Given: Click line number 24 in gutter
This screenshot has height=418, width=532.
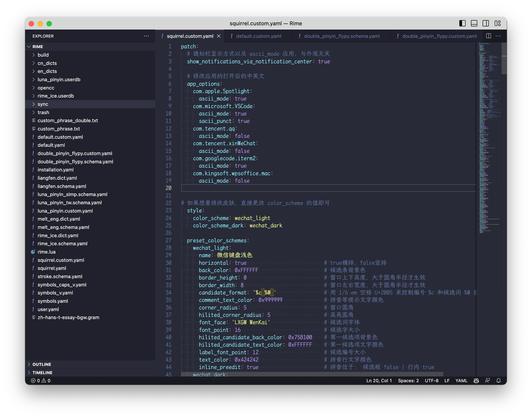Looking at the screenshot, I should pyautogui.click(x=169, y=218).
